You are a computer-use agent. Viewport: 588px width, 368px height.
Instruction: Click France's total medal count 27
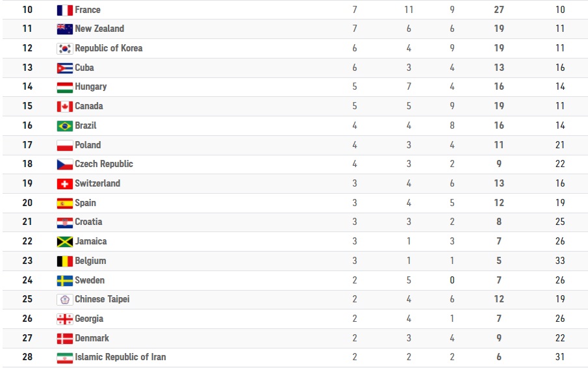point(499,10)
